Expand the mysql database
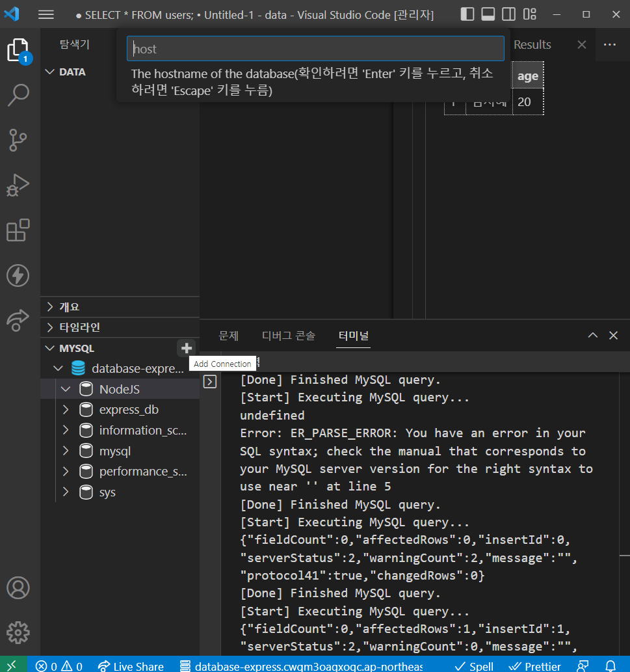Screen dimensions: 630x672 pyautogui.click(x=66, y=451)
